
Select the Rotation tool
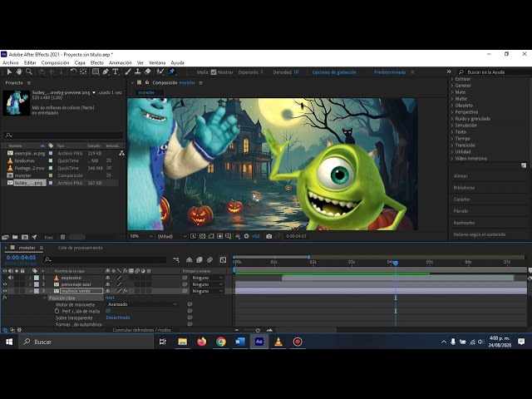(x=73, y=71)
